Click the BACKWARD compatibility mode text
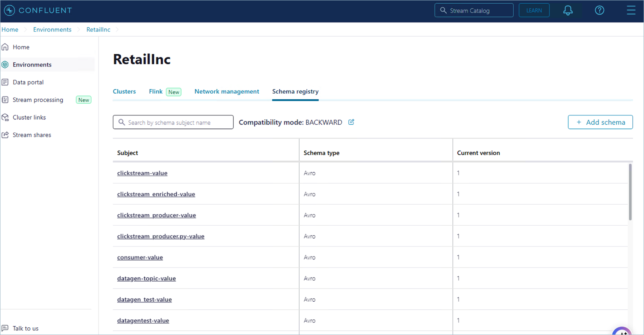Viewport: 644px width, 335px height. [x=324, y=122]
